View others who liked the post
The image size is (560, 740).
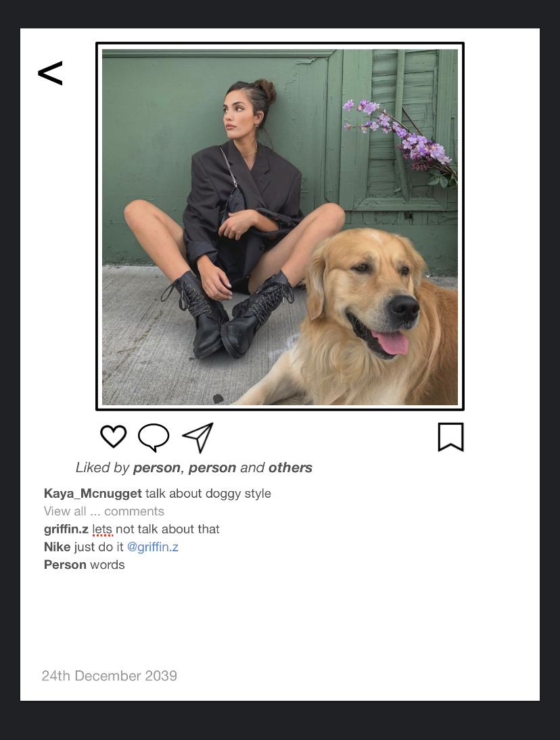(290, 467)
